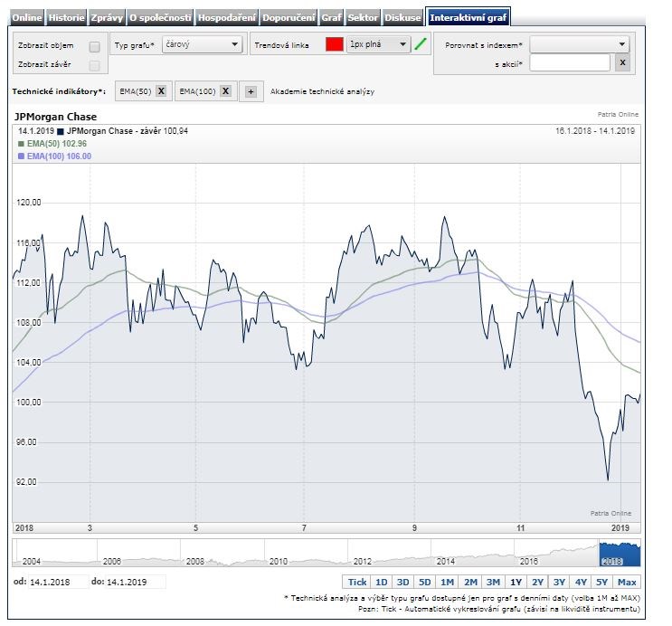This screenshot has height=626, width=672.
Task: Remove the EMA(50) indicator with its X
Action: click(x=160, y=91)
